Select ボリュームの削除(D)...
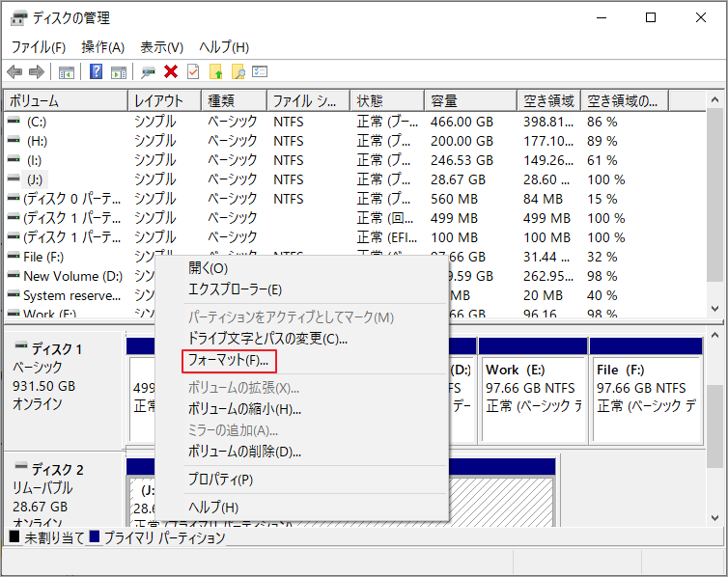Viewport: 728px width, 577px height. [244, 452]
